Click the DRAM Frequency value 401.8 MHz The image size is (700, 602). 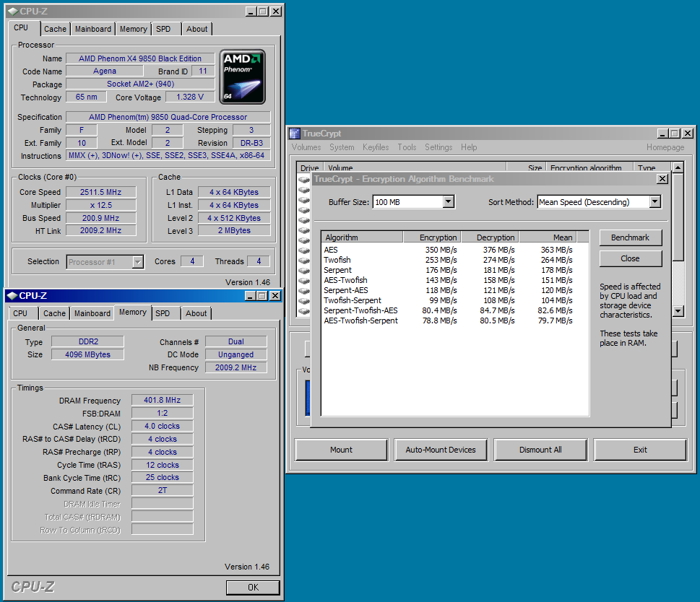pos(162,401)
